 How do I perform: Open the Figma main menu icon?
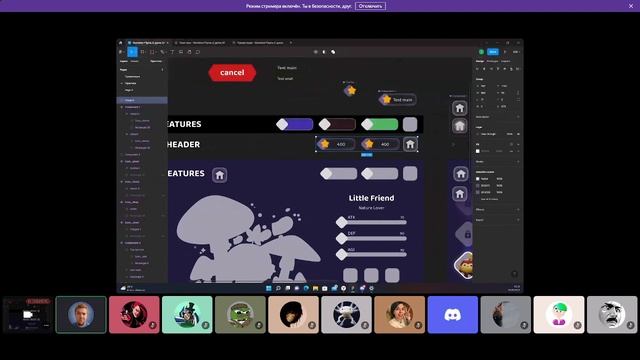(x=121, y=52)
